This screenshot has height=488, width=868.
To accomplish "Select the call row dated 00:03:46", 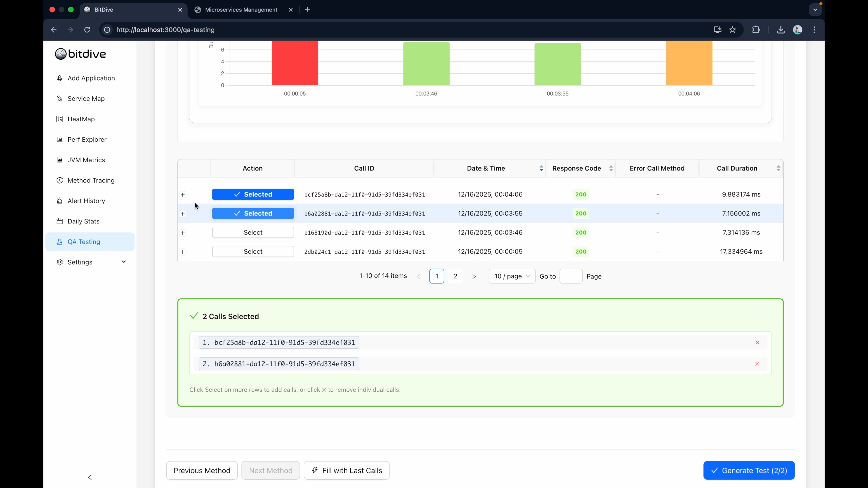I will (x=253, y=232).
